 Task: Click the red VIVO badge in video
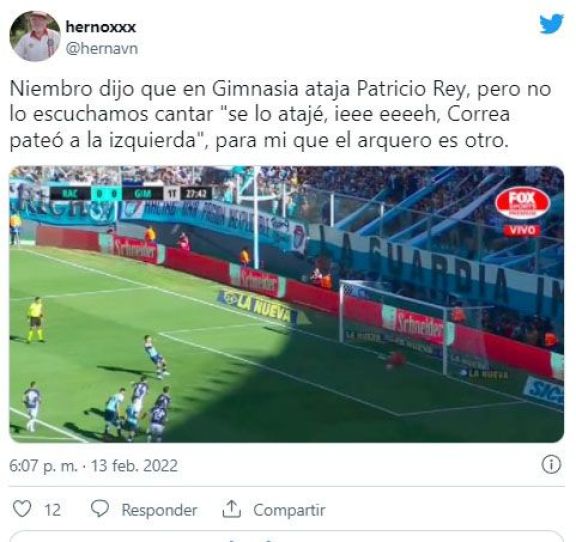(x=522, y=230)
